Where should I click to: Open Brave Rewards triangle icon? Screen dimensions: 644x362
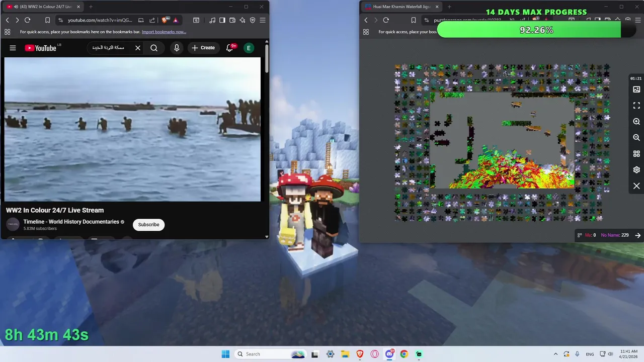coord(176,20)
